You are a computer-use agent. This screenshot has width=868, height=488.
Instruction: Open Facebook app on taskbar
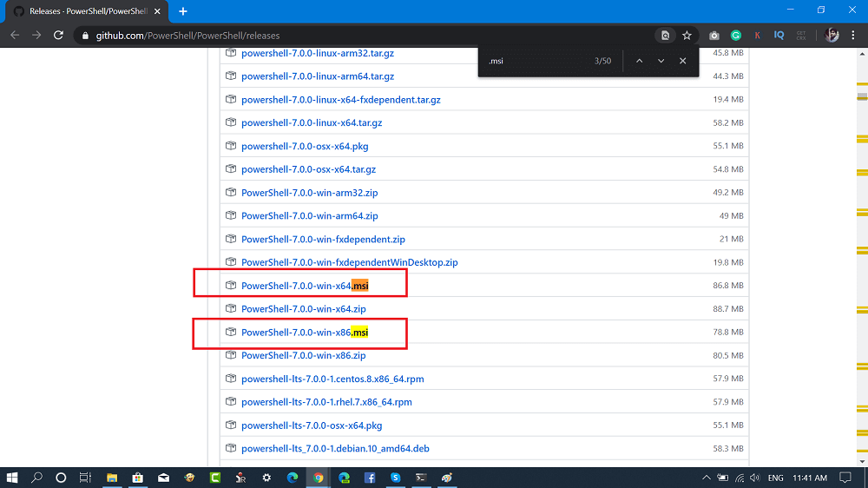click(370, 478)
